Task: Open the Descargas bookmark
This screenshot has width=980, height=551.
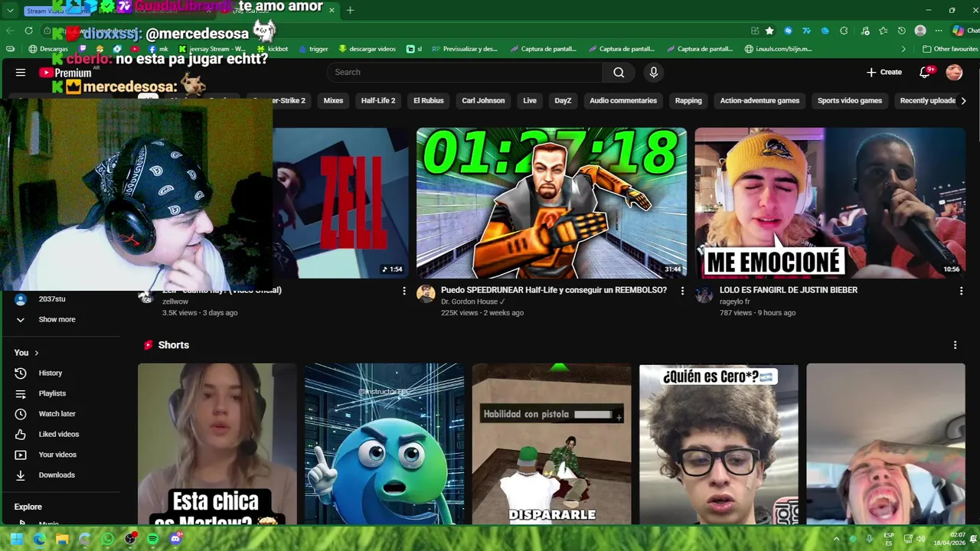Action: 48,49
